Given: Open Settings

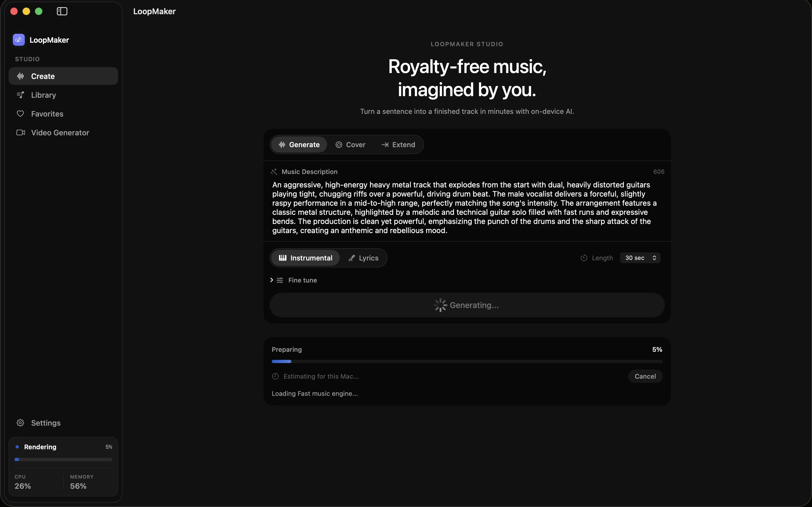Looking at the screenshot, I should tap(63, 423).
